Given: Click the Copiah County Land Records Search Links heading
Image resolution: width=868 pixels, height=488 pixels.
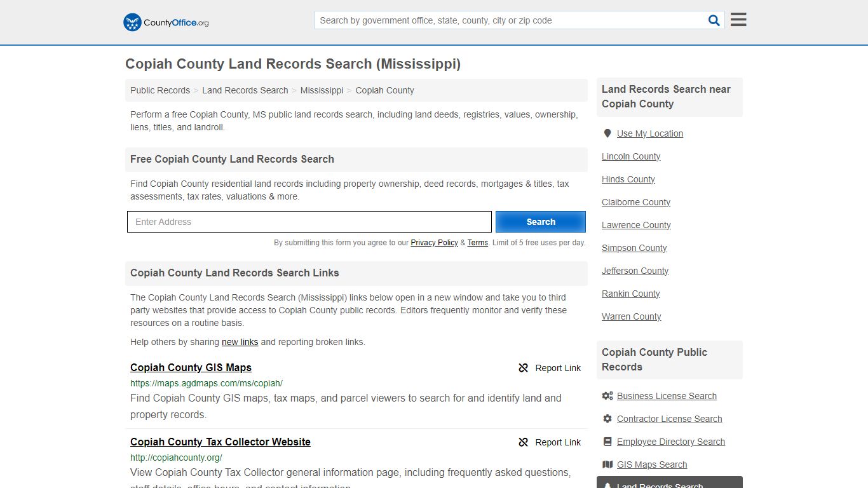Looking at the screenshot, I should (x=234, y=273).
